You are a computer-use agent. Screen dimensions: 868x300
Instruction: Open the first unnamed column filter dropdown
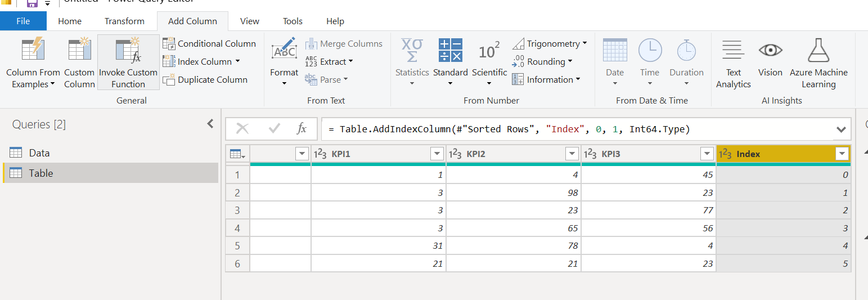(x=302, y=154)
